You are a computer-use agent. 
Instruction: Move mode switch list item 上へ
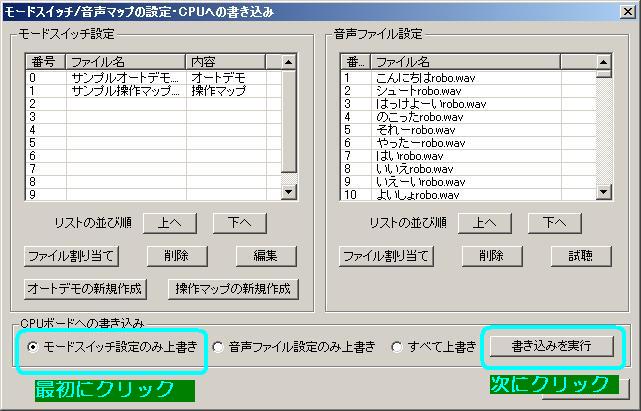[x=170, y=223]
